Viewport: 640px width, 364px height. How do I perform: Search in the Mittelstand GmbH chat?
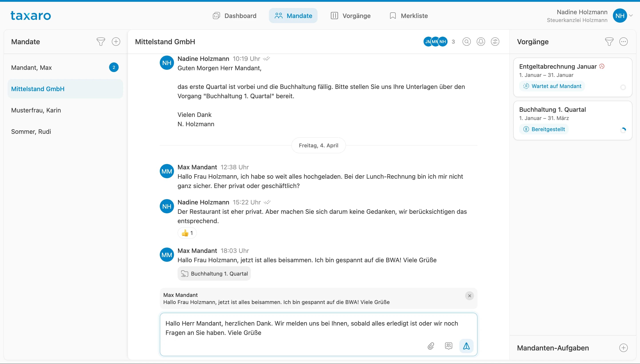(x=466, y=42)
